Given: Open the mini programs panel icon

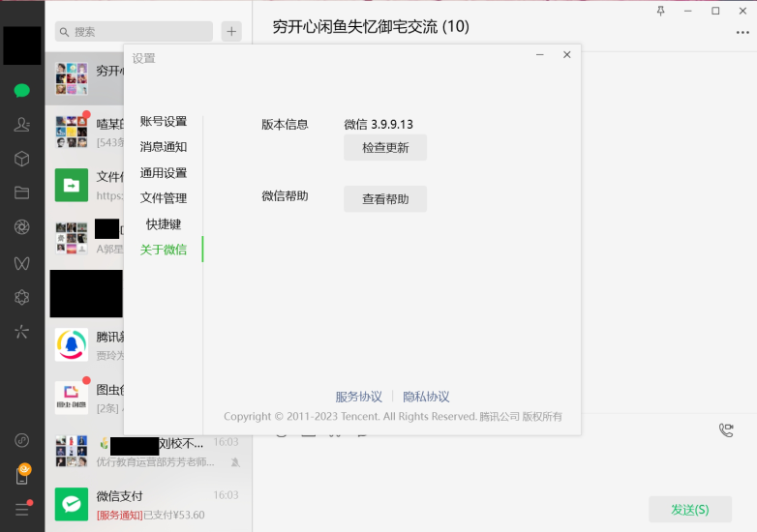Looking at the screenshot, I should pyautogui.click(x=21, y=440).
